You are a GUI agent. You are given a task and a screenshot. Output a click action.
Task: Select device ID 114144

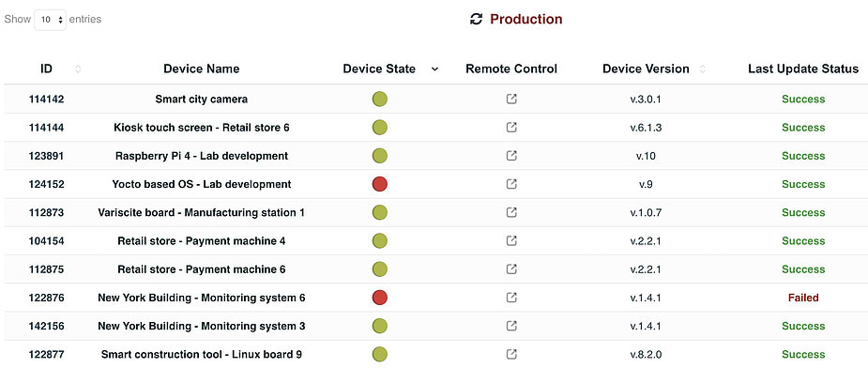click(x=47, y=128)
